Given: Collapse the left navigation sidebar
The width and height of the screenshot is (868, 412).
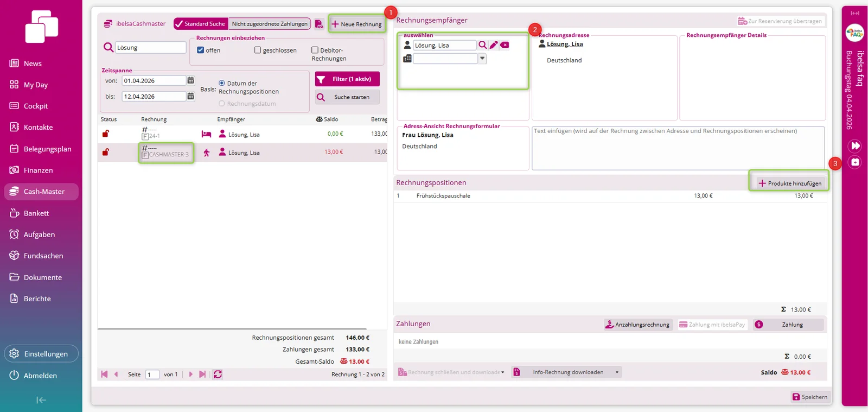Looking at the screenshot, I should click(x=41, y=400).
